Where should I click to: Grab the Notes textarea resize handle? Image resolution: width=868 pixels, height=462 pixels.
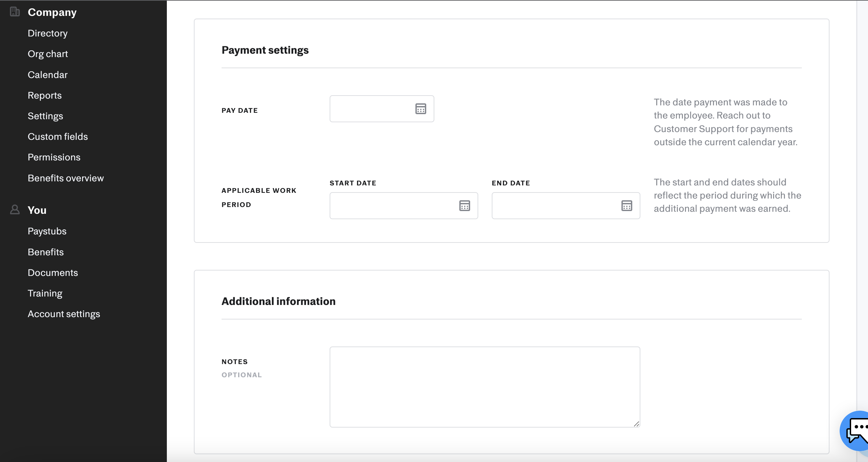(636, 424)
